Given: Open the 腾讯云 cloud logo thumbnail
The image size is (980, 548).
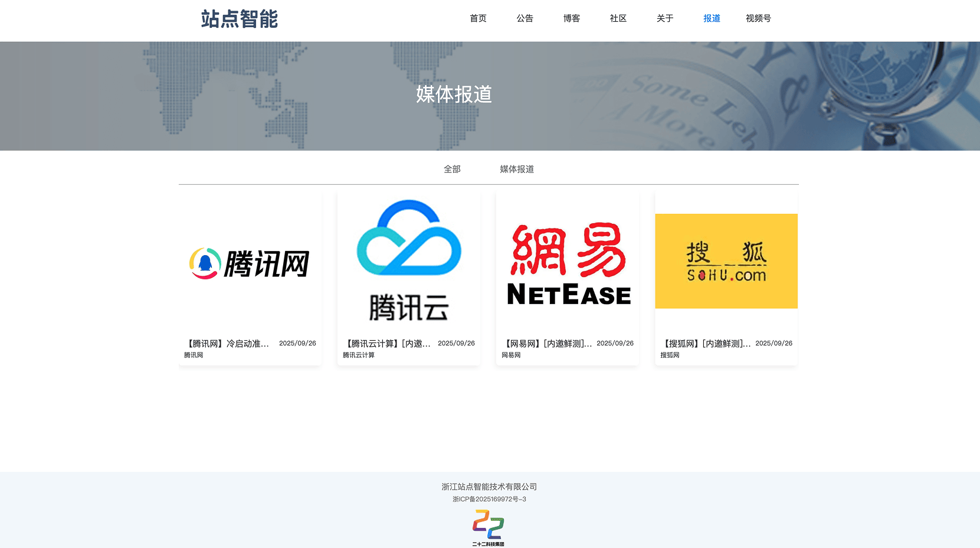Looking at the screenshot, I should click(409, 262).
